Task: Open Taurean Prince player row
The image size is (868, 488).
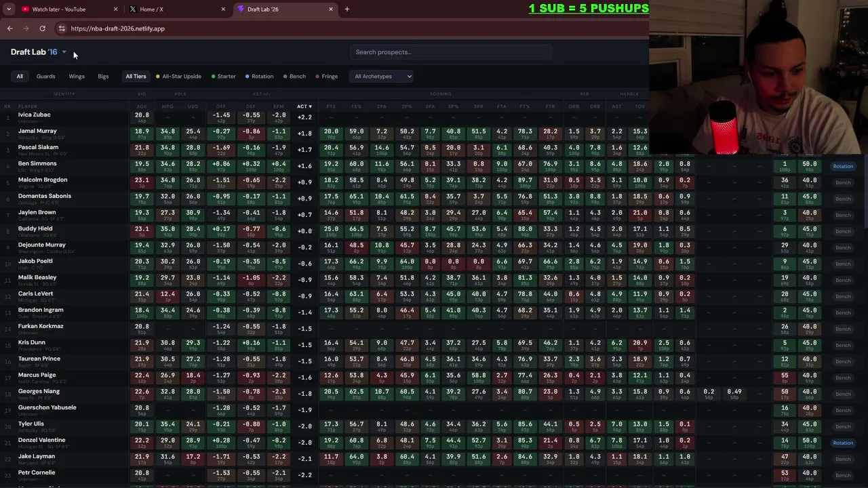Action: (434, 361)
